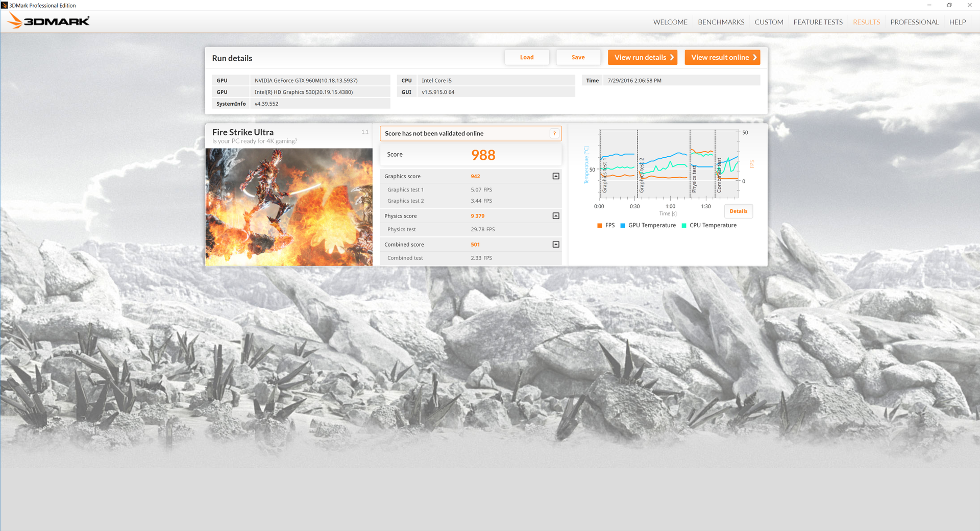The height and width of the screenshot is (531, 980).
Task: Open the HELP tab
Action: click(x=958, y=22)
